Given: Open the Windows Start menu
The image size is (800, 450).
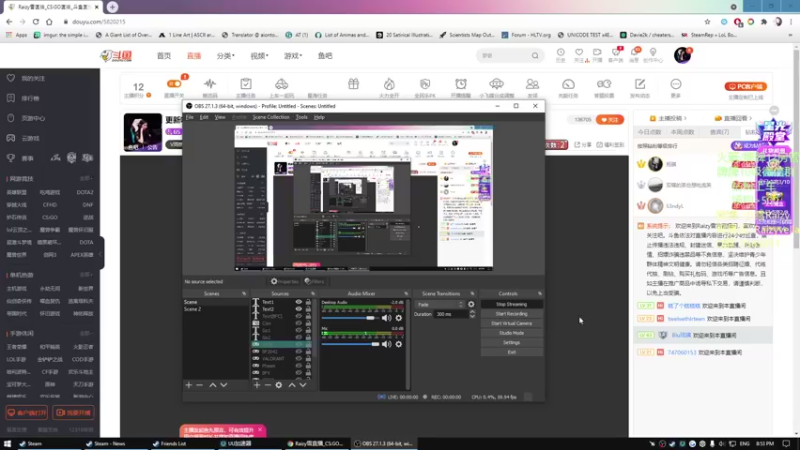Looking at the screenshot, I should point(7,444).
